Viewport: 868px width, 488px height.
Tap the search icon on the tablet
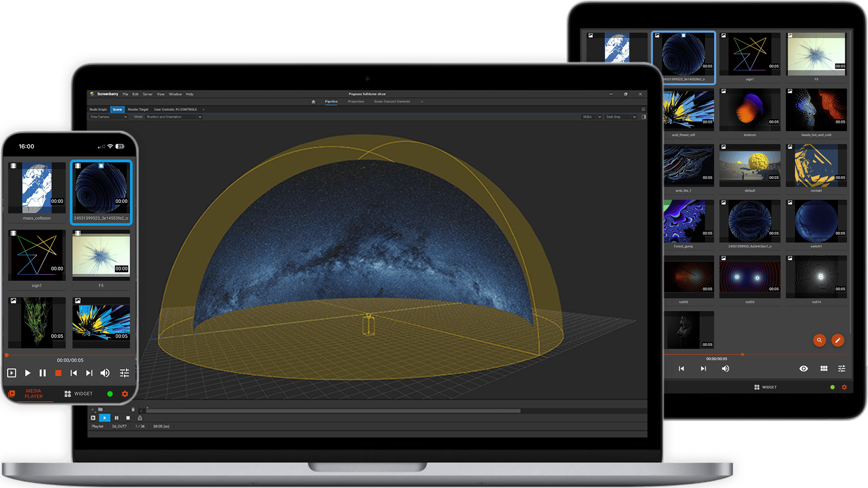point(820,340)
